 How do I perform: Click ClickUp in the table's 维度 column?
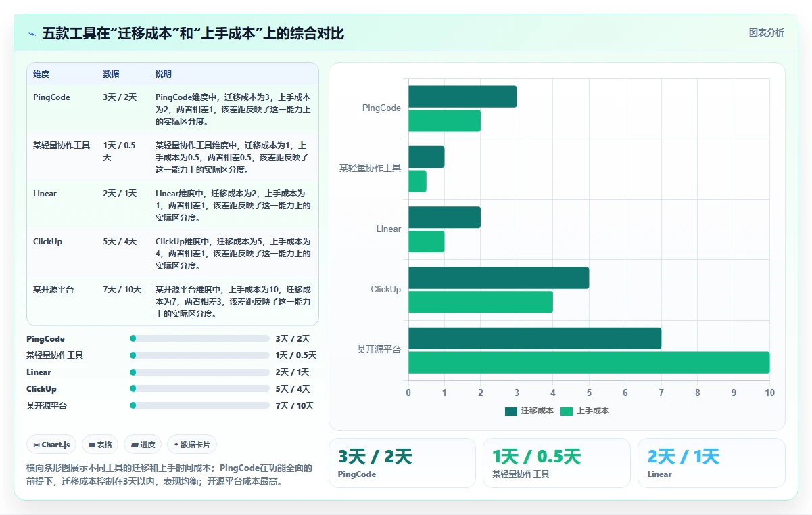(x=47, y=242)
